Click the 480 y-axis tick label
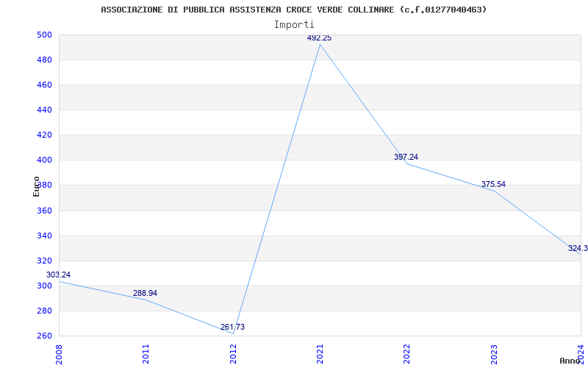588x368 pixels. [x=43, y=60]
